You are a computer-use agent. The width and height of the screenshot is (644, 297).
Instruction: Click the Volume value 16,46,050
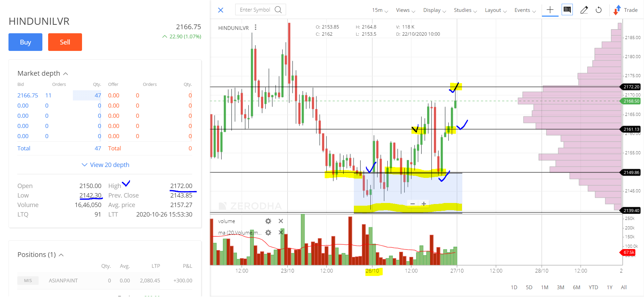88,205
